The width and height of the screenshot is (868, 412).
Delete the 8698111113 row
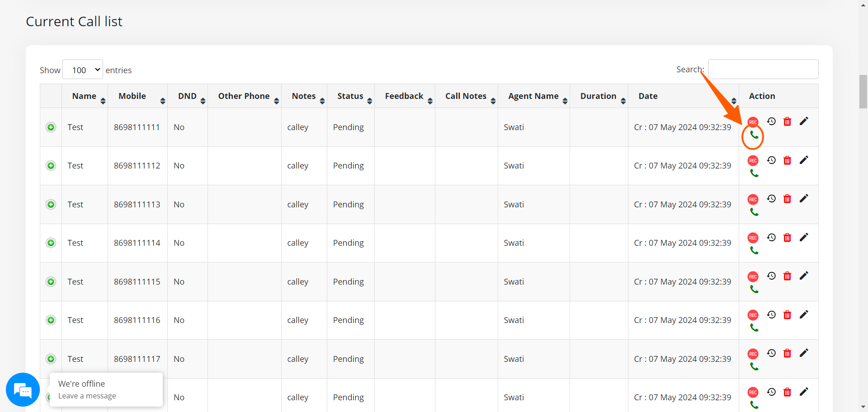(787, 199)
